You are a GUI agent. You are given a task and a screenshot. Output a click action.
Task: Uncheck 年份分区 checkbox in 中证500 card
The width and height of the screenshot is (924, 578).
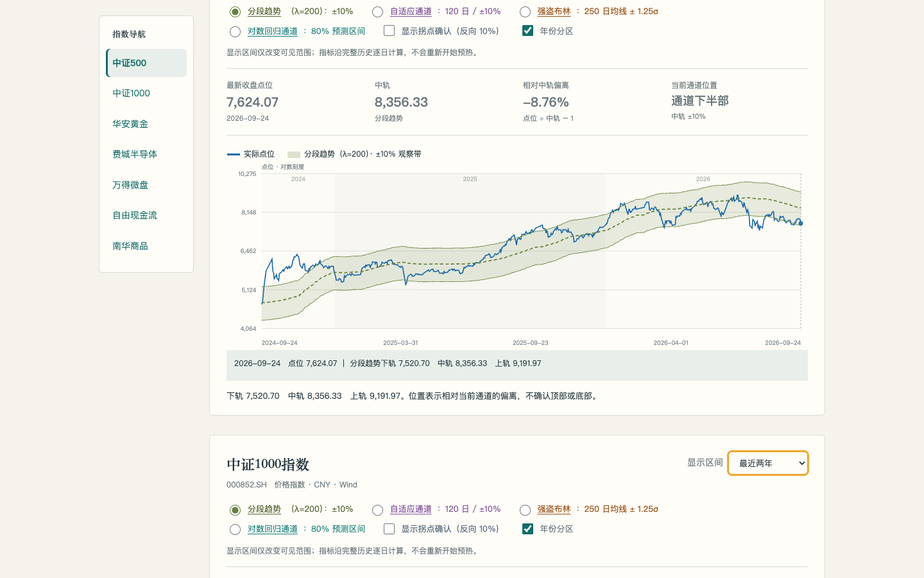coord(527,31)
